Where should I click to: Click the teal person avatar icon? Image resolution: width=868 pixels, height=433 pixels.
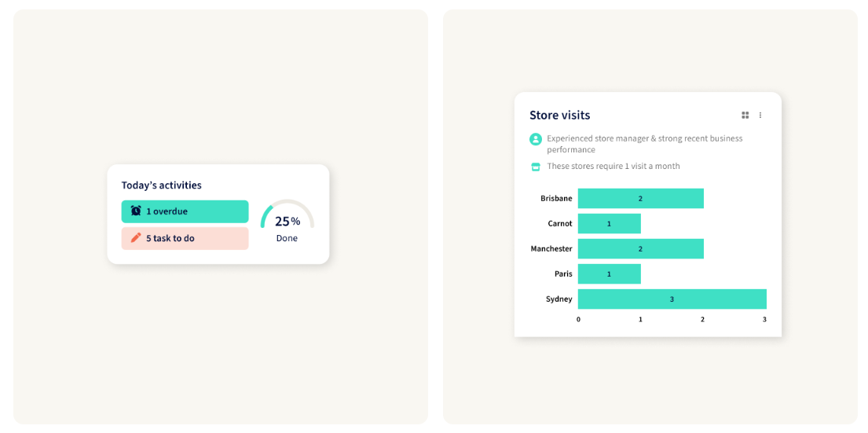coord(536,139)
